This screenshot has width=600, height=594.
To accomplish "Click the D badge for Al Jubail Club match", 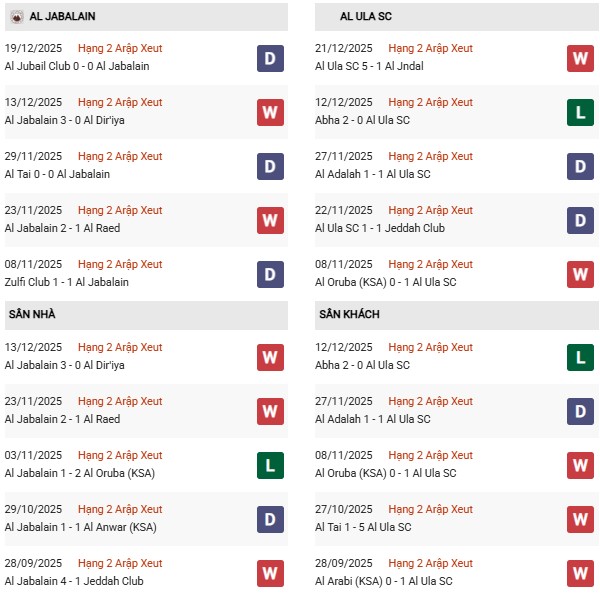I will (x=269, y=58).
